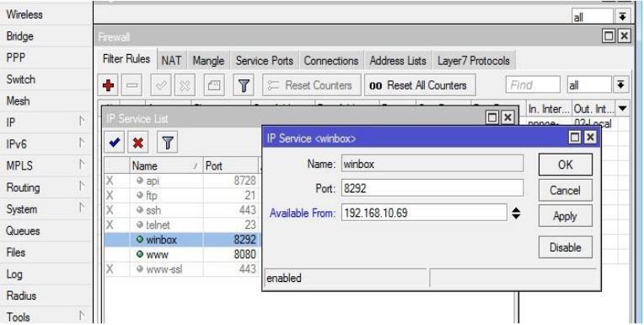The height and width of the screenshot is (325, 644).
Task: Open the PPP menu
Action: 46,58
